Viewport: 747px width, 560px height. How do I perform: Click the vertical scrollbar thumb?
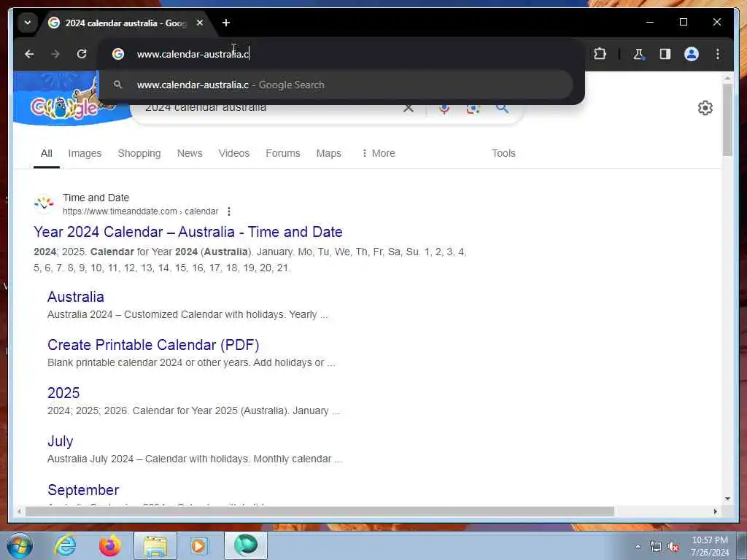(x=727, y=120)
